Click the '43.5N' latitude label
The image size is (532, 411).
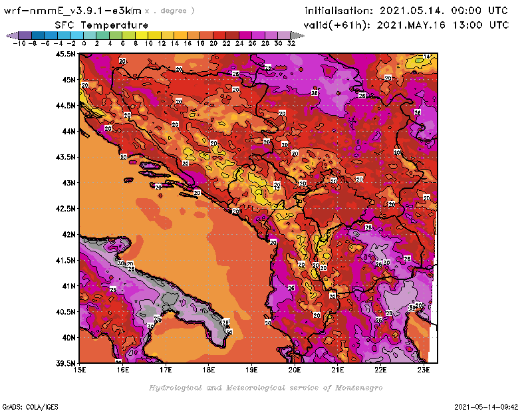point(65,157)
